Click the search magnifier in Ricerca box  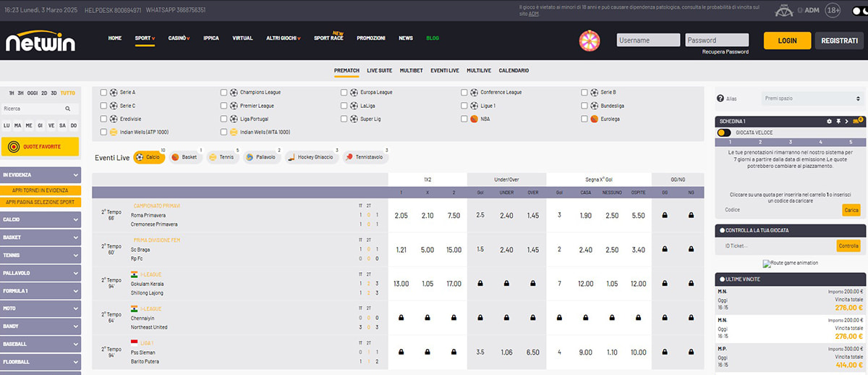coord(69,109)
